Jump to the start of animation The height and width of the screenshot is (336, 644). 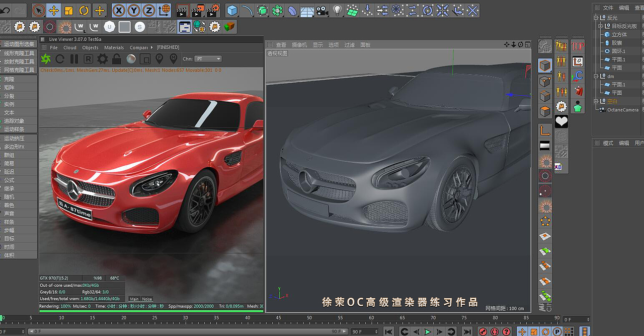(x=388, y=331)
